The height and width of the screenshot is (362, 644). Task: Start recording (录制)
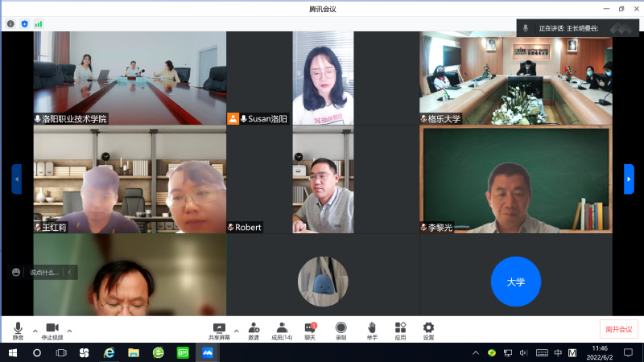(341, 330)
